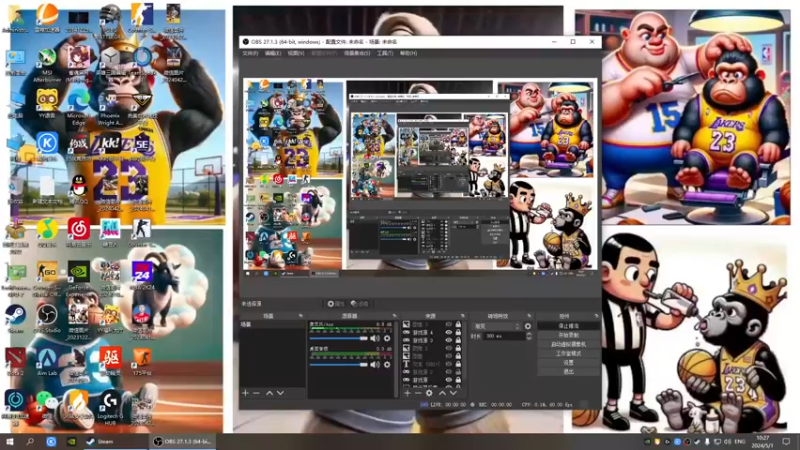Open the 视图(V) menu in OBS

point(296,53)
